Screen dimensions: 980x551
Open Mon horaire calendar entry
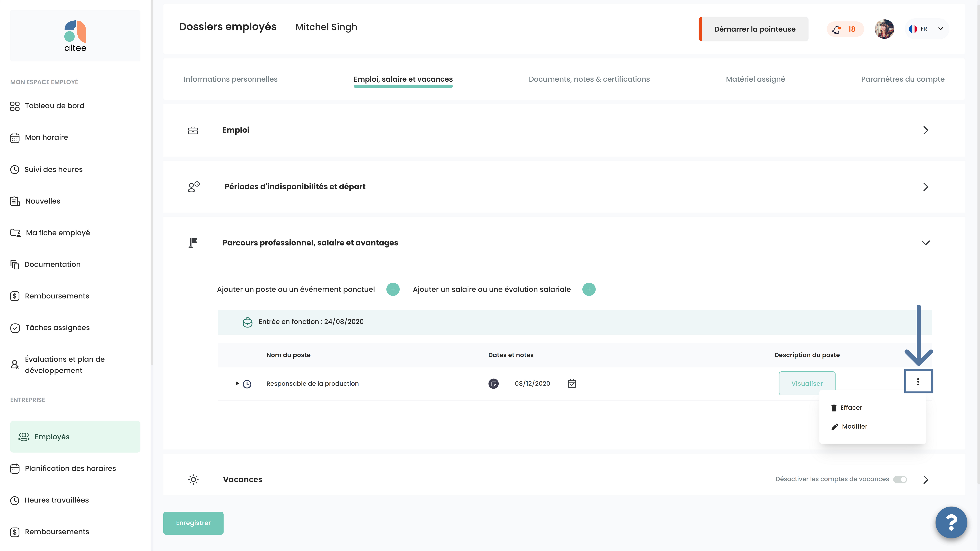39,137
